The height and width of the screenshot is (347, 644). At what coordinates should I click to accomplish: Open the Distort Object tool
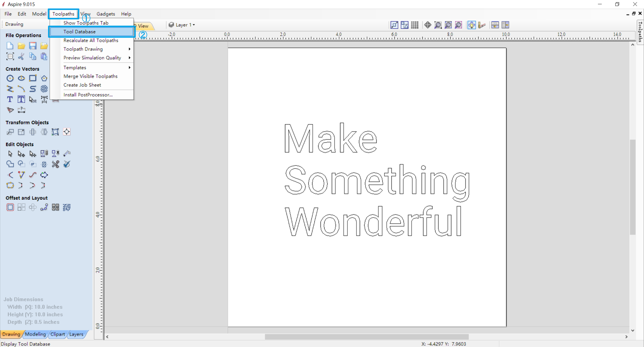click(55, 132)
